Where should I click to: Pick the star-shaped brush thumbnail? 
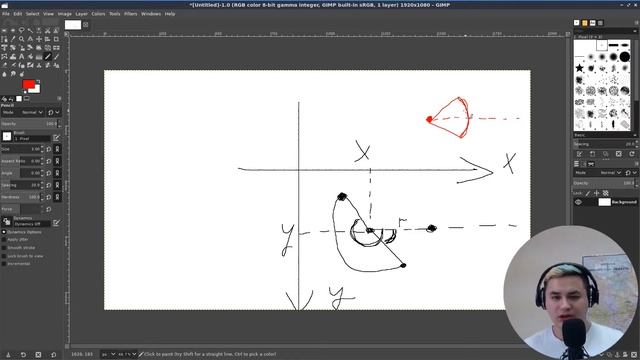(580, 68)
